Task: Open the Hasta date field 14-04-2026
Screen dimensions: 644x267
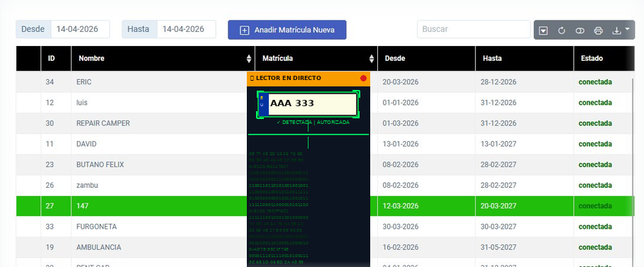Action: [186, 29]
